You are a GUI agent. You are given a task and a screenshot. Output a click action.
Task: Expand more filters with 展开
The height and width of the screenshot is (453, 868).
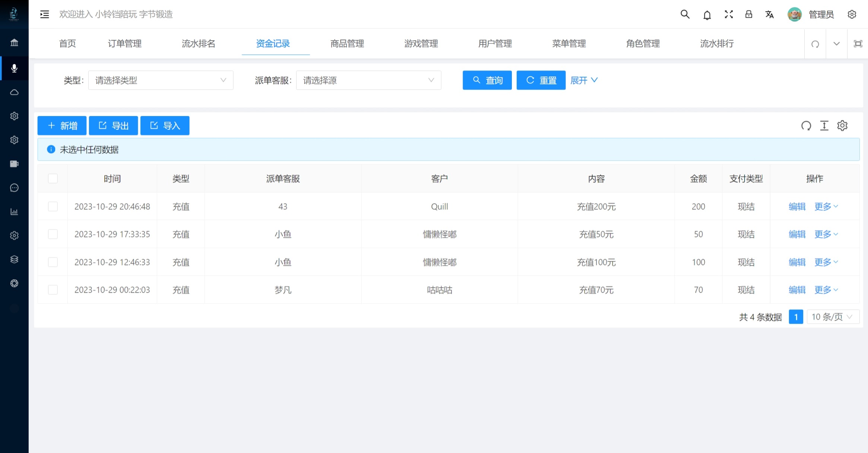584,80
